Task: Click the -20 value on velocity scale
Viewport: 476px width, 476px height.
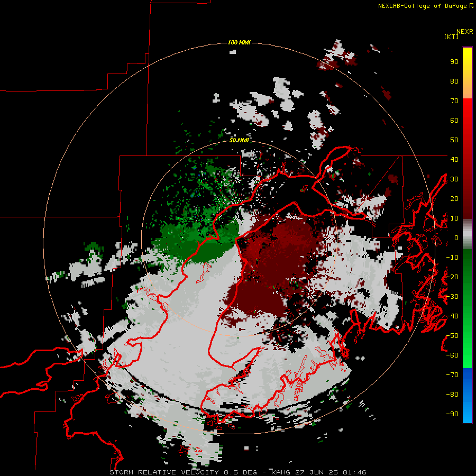Action: pos(452,277)
